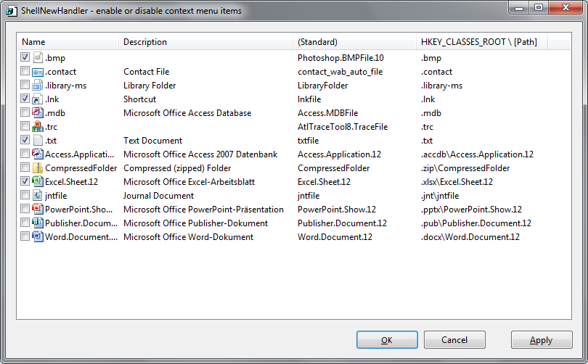This screenshot has height=364, width=588.
Task: Click the HKEY_CLASSES_ROOT path column header
Action: tap(481, 42)
